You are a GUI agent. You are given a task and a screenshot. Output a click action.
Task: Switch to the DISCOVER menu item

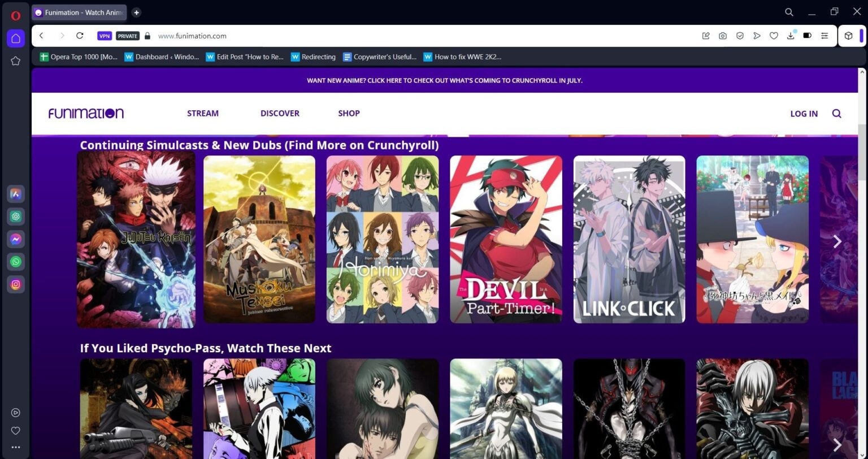coord(280,113)
